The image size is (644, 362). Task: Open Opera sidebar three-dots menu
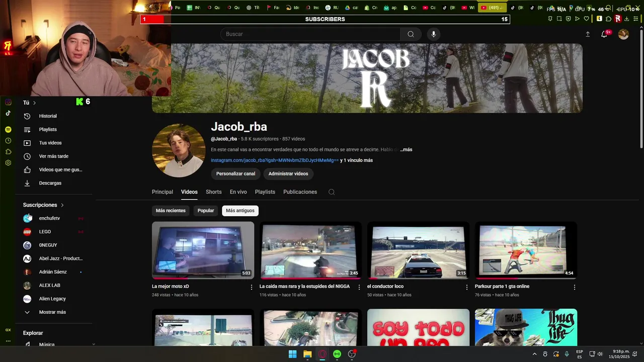8,341
